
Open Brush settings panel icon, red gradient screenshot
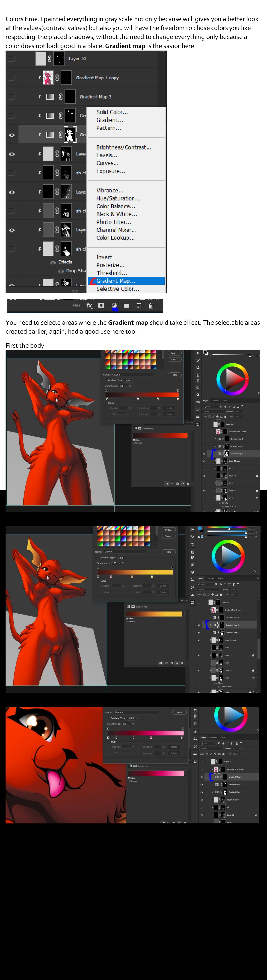(198, 360)
